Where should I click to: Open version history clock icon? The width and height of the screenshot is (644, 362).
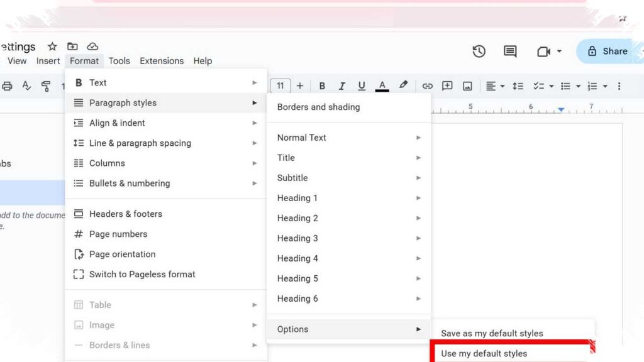(479, 52)
